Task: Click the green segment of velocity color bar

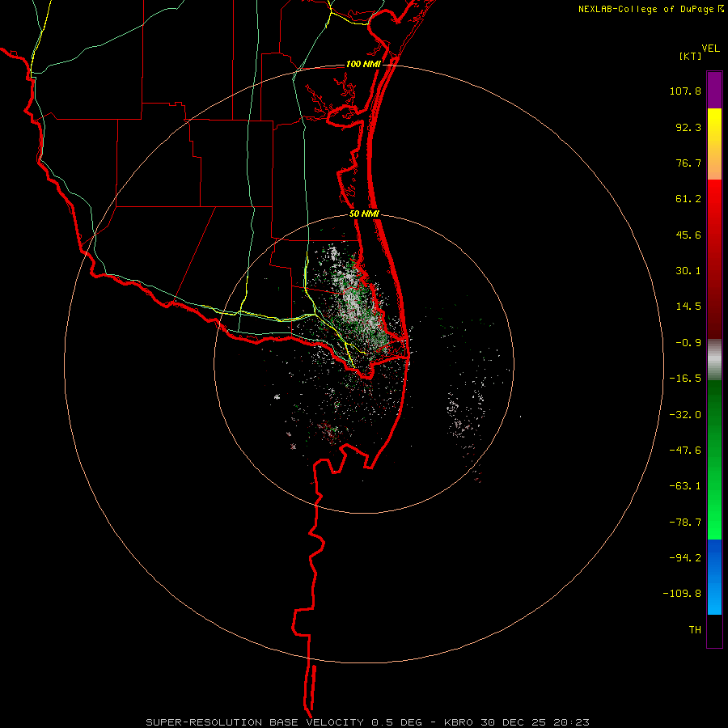Action: (x=714, y=459)
